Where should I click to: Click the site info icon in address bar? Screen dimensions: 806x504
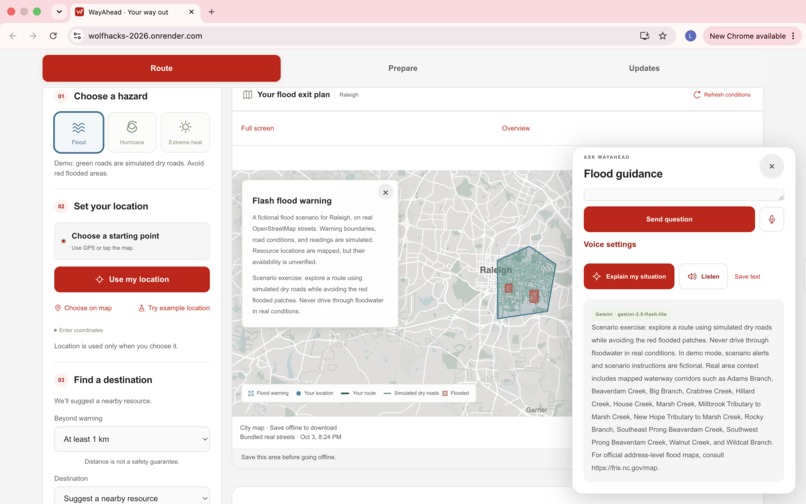click(77, 35)
